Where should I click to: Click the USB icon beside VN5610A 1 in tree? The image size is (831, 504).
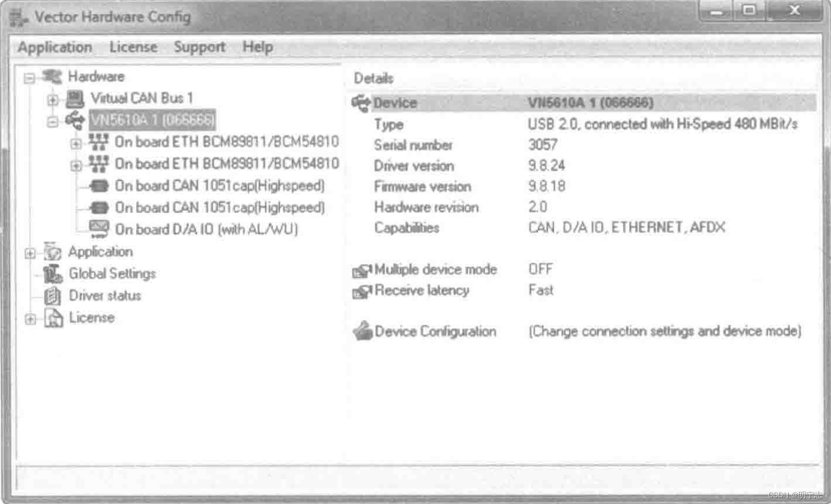pyautogui.click(x=75, y=120)
